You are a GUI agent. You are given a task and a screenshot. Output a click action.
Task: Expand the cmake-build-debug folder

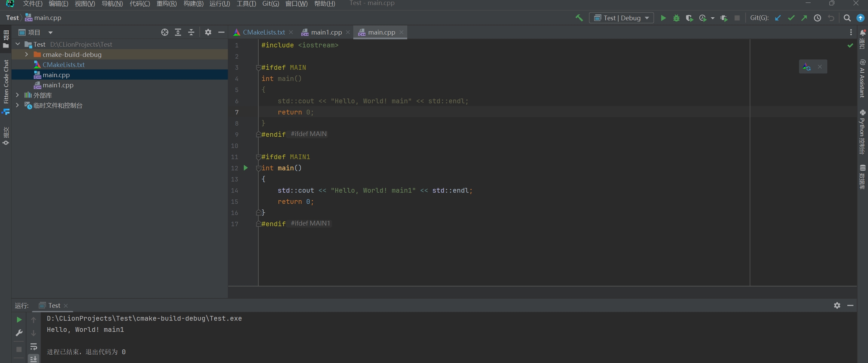(26, 55)
